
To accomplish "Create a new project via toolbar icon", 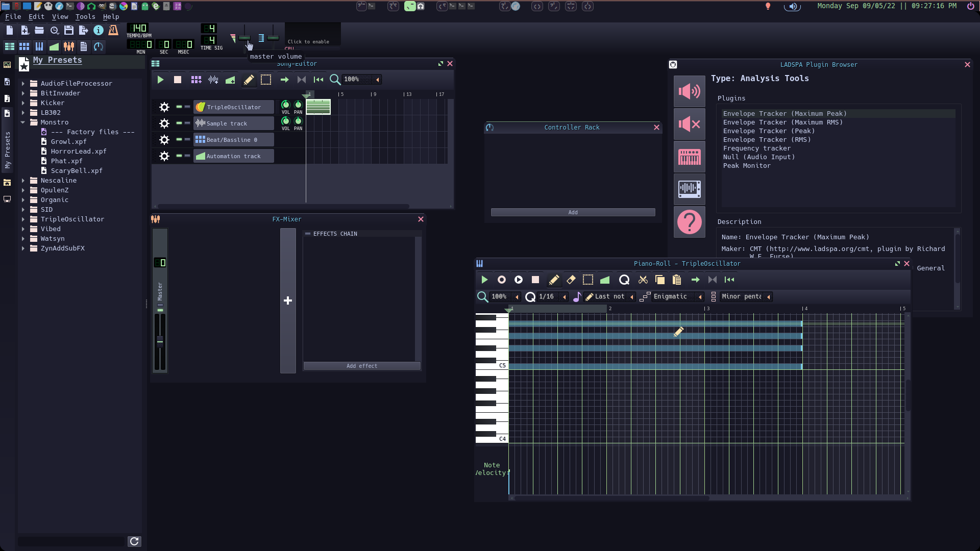I will coord(10,31).
